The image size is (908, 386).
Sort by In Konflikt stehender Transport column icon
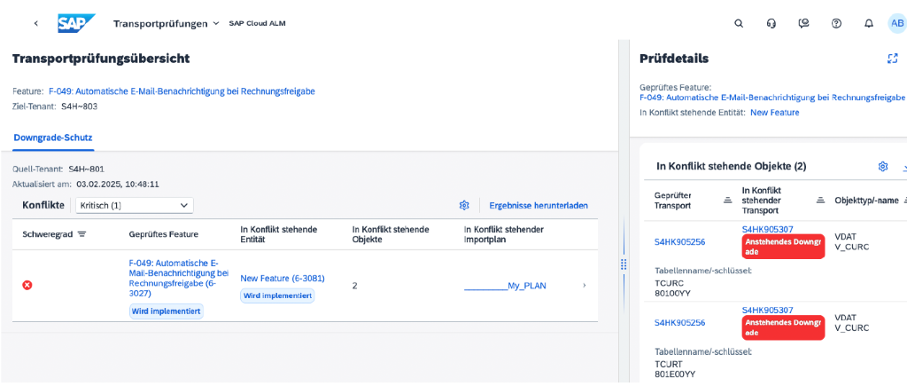point(820,200)
